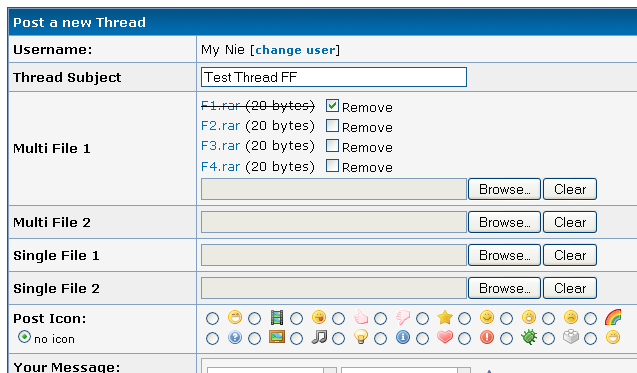Viewport: 637px width, 373px height.
Task: Clear the Single File 1 field
Action: coord(570,255)
